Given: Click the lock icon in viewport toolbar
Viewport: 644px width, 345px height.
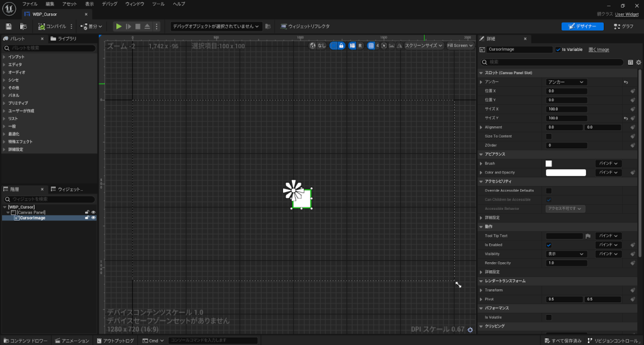Looking at the screenshot, I should coord(341,45).
